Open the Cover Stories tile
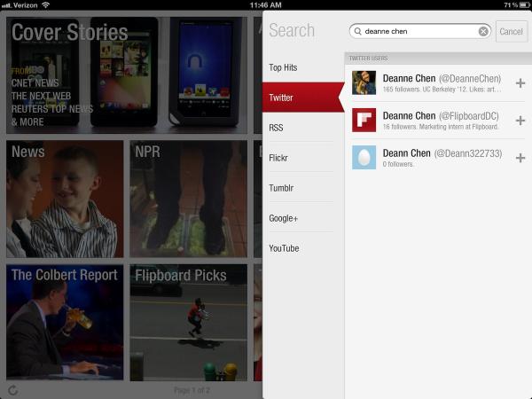This screenshot has width=532, height=399. (127, 75)
